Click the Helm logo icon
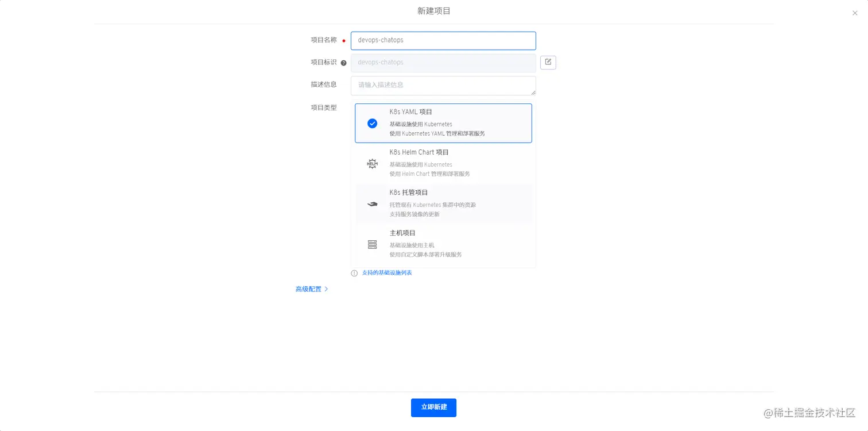This screenshot has width=868, height=431. coord(372,164)
